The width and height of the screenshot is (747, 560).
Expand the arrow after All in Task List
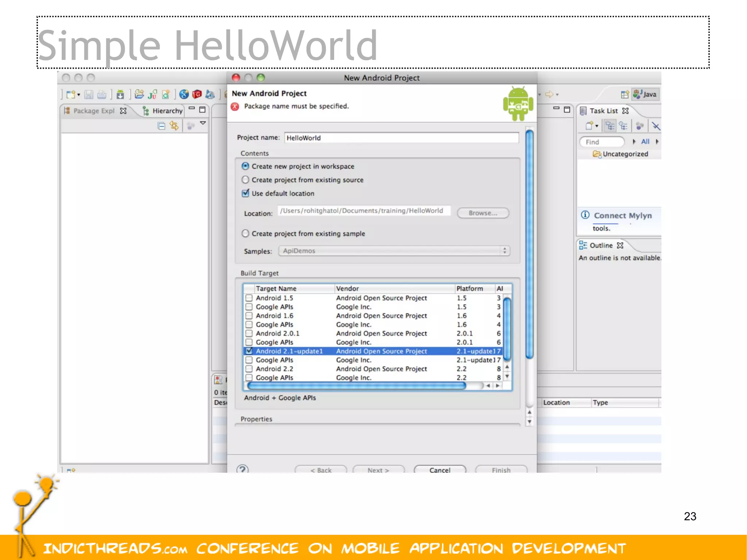(x=657, y=142)
